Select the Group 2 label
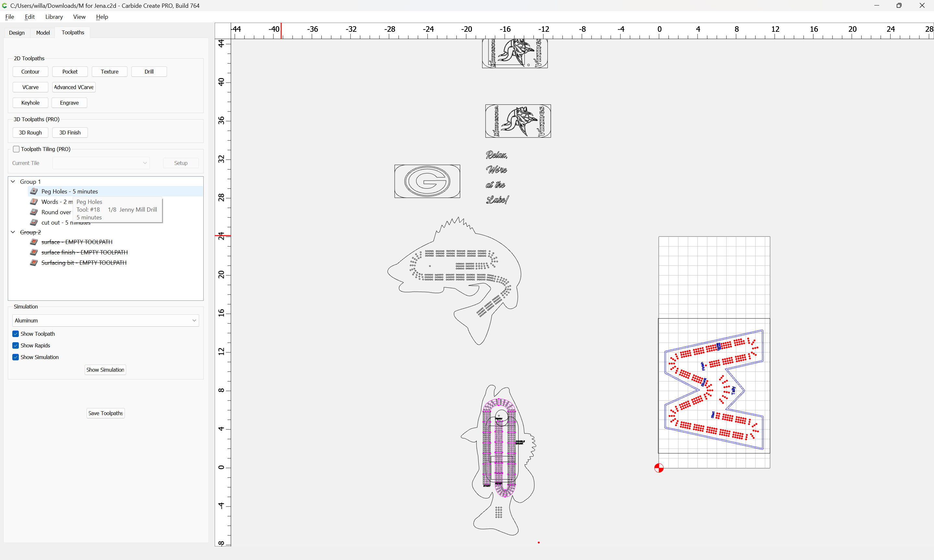This screenshot has height=560, width=934. tap(30, 232)
